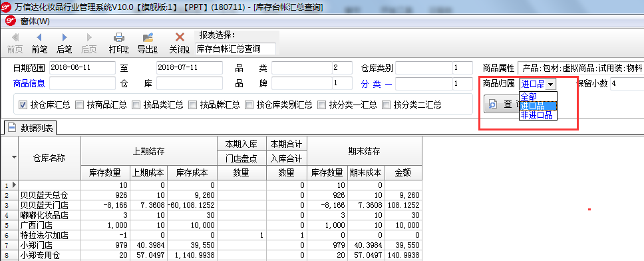
Task: Click the 9,260 库存成本 cell for 贝贝蓝天总仓
Action: coord(192,195)
